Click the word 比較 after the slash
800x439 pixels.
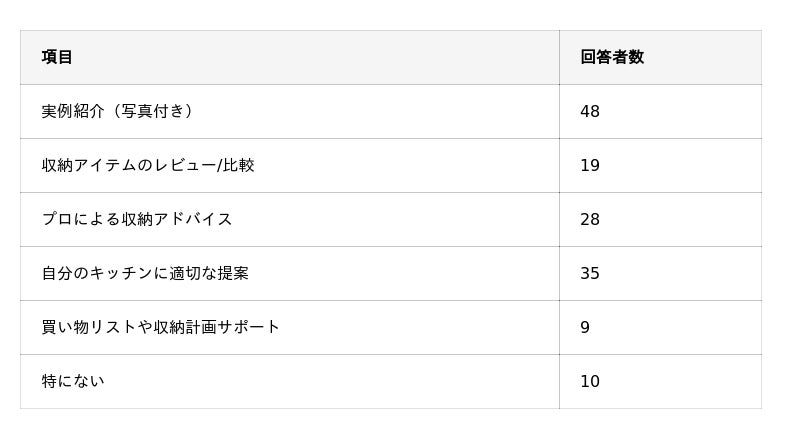pyautogui.click(x=239, y=165)
